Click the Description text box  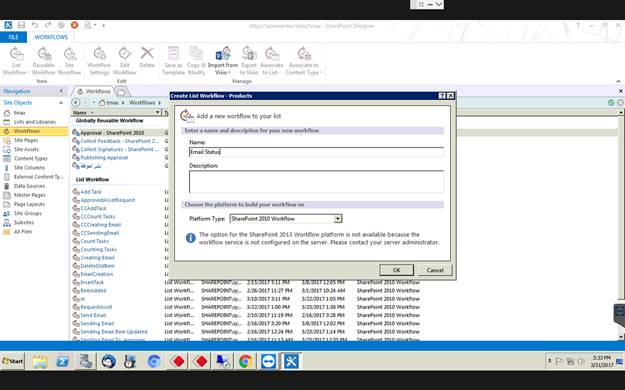(x=316, y=181)
